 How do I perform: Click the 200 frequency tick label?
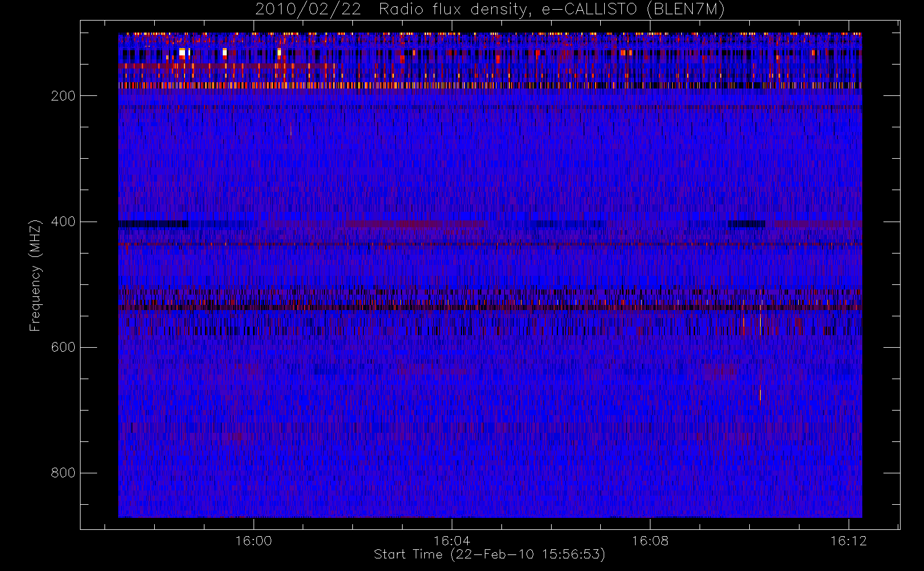click(x=63, y=96)
